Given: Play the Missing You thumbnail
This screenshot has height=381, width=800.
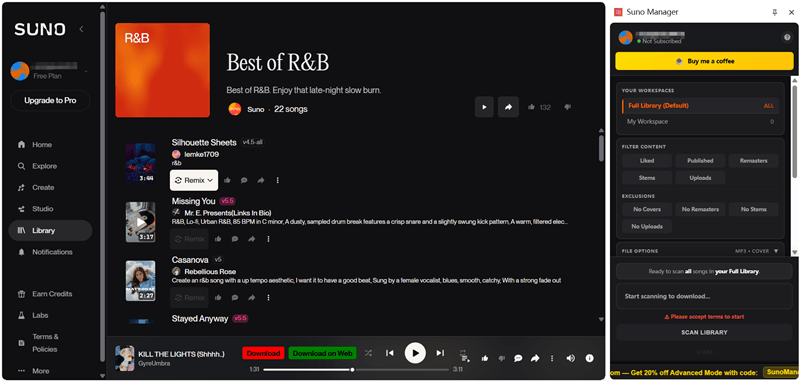Looking at the screenshot, I should pos(140,222).
